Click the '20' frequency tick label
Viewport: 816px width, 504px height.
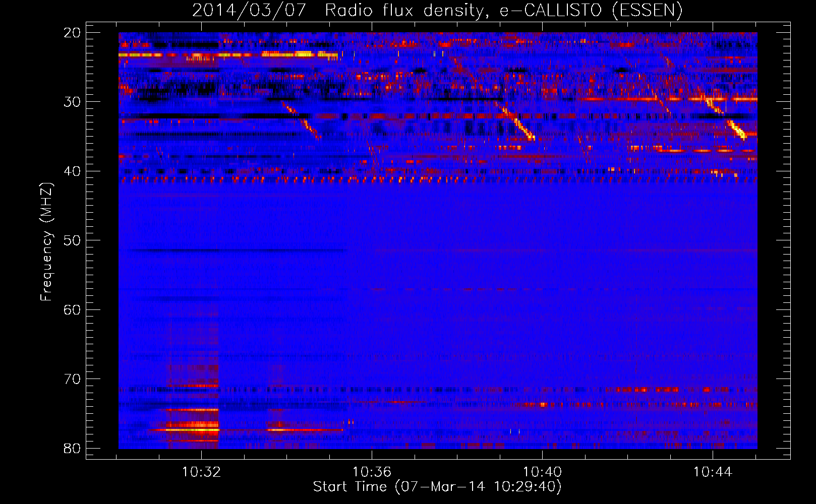[x=72, y=33]
